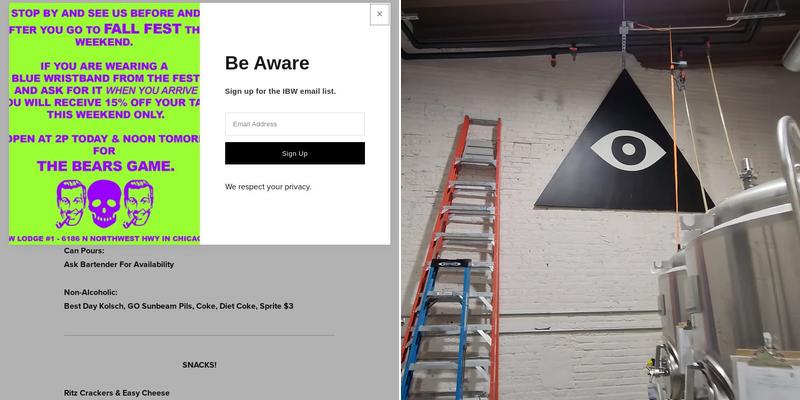The width and height of the screenshot is (800, 400).
Task: Click the Can Pours menu heading
Action: [x=84, y=251]
